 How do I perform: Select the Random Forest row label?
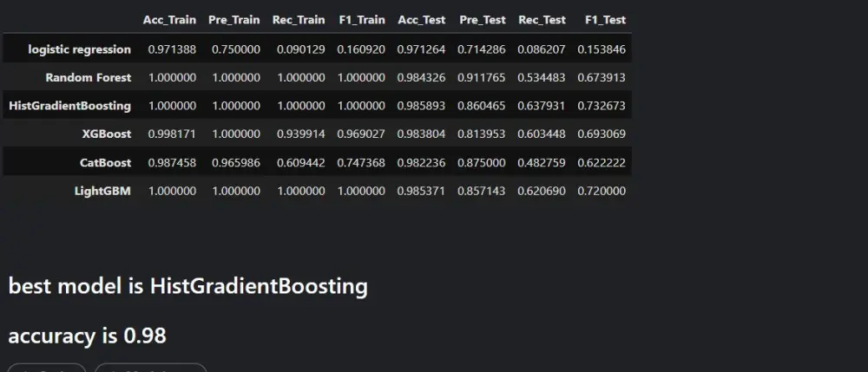[88, 78]
